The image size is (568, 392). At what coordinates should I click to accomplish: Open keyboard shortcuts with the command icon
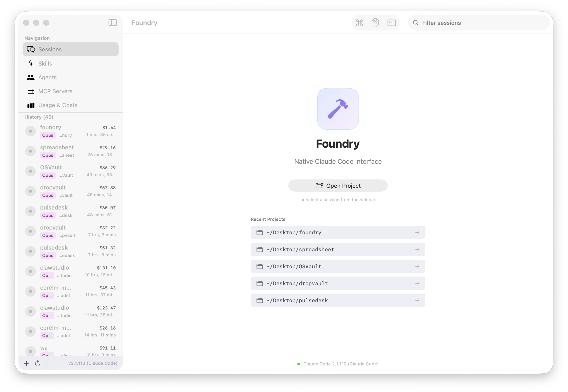click(359, 23)
